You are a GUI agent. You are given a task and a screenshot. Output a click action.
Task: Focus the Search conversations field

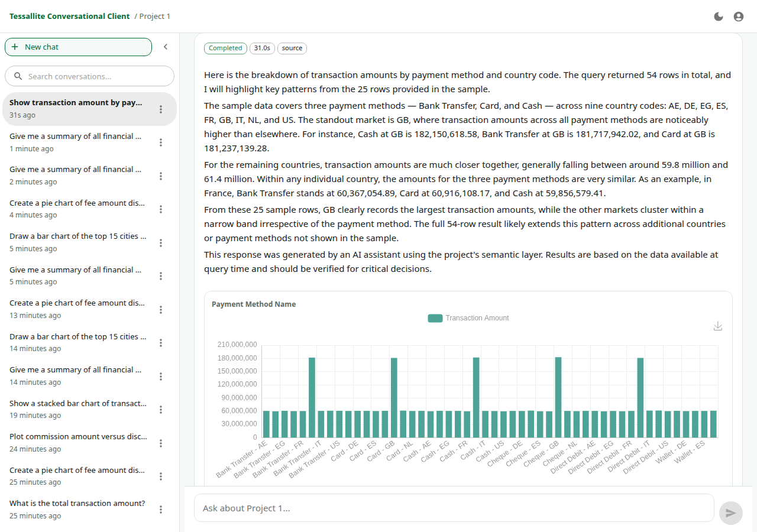point(89,76)
